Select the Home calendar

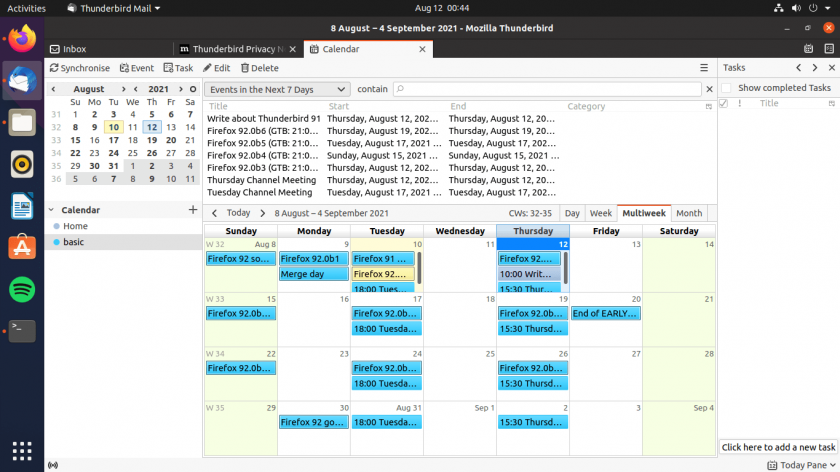click(123, 226)
